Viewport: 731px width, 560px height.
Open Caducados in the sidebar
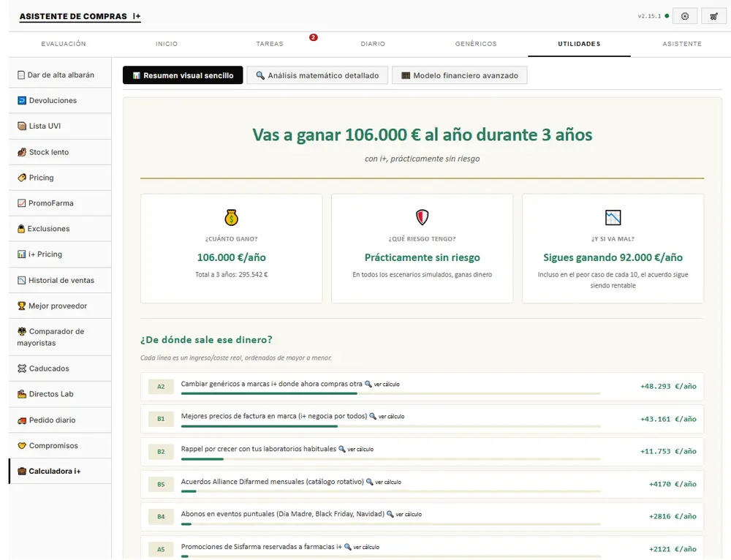(x=60, y=368)
